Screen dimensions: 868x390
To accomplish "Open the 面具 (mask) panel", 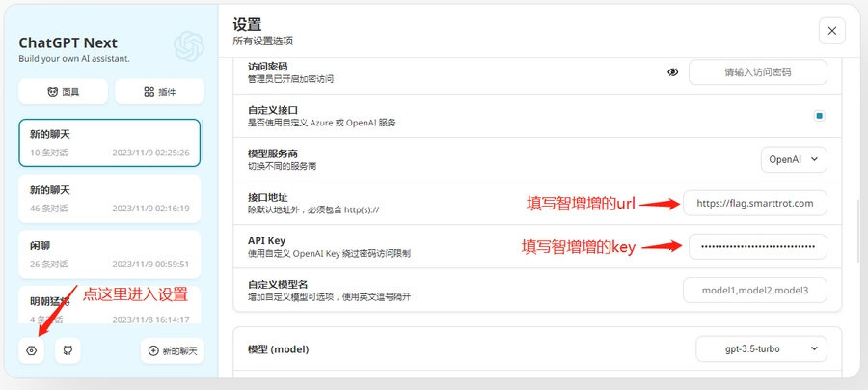I will pos(63,92).
